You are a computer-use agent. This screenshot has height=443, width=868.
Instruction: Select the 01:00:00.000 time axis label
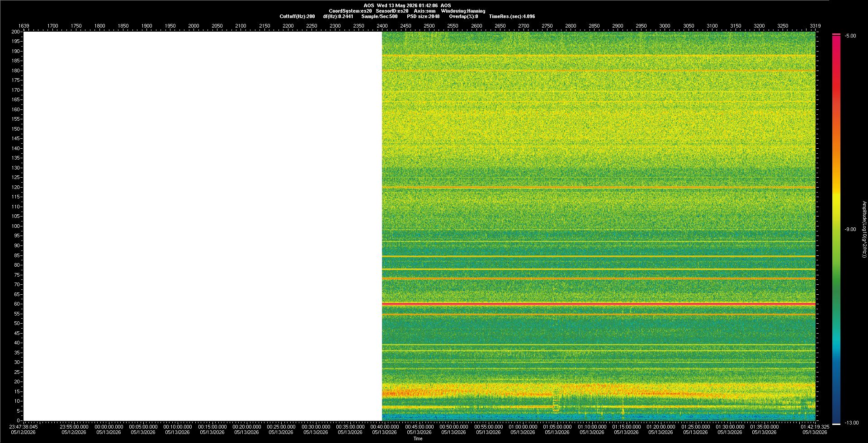(x=523, y=427)
